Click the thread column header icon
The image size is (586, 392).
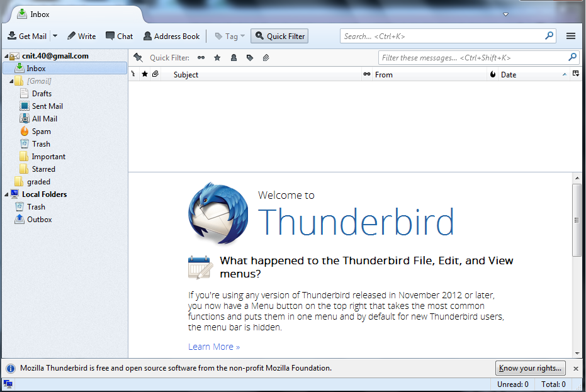tap(134, 74)
